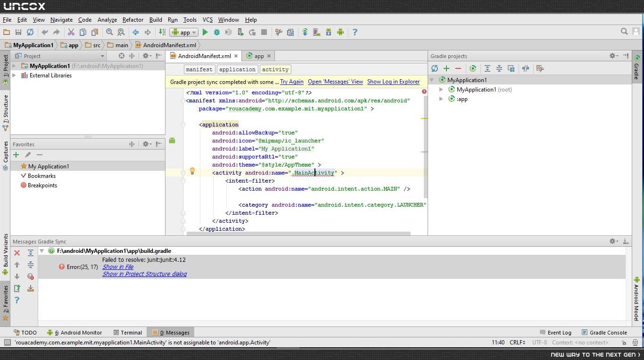
Task: Click Attach Gradle project plus icon
Action: 446,68
